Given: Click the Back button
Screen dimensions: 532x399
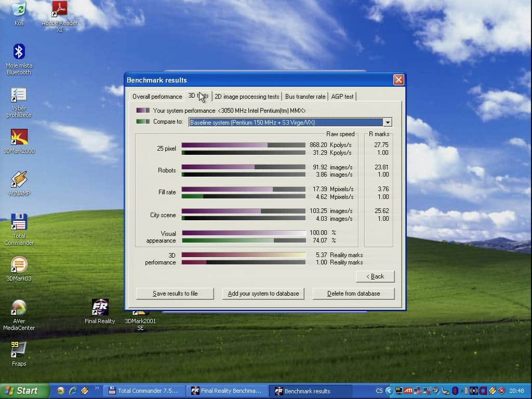Looking at the screenshot, I should point(375,276).
